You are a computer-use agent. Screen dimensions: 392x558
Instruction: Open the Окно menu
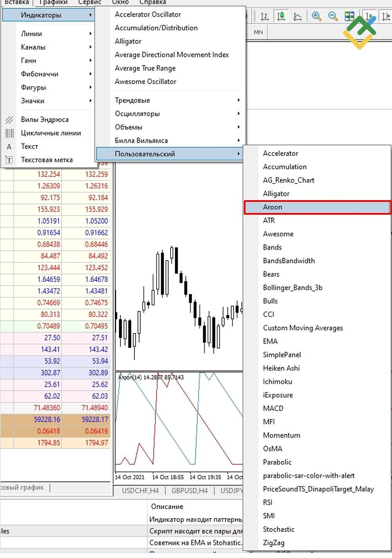[120, 2]
